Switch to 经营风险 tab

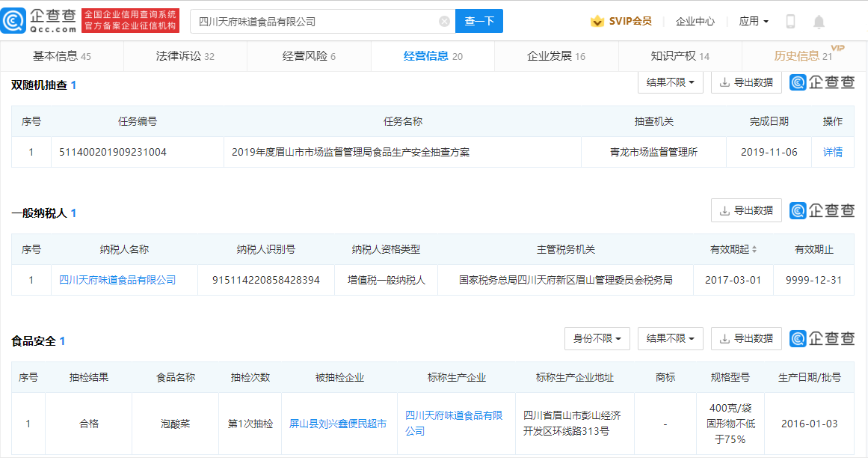(309, 56)
